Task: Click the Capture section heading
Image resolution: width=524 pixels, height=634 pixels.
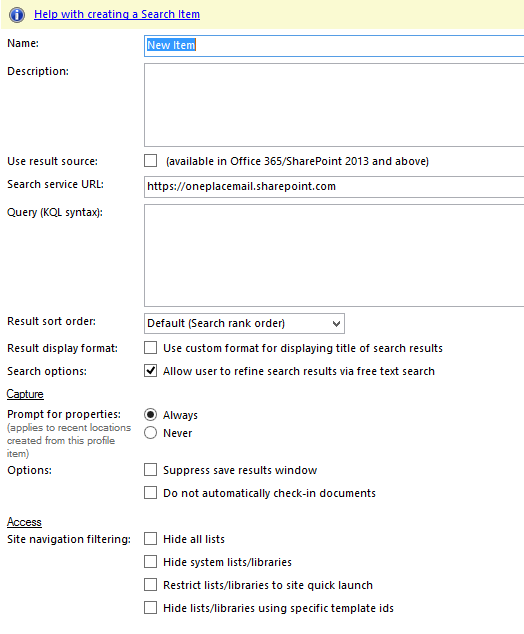Action: click(x=25, y=394)
